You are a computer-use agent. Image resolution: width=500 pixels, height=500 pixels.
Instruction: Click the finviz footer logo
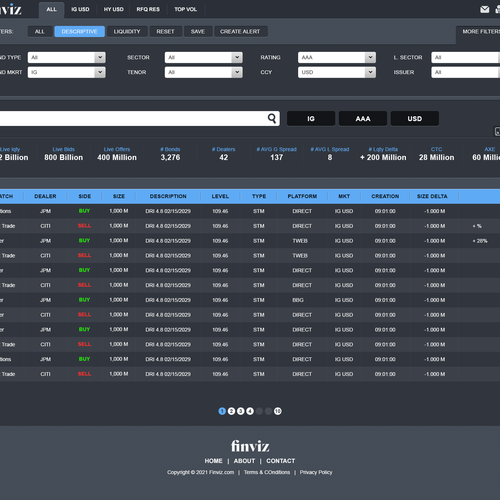coord(250,446)
